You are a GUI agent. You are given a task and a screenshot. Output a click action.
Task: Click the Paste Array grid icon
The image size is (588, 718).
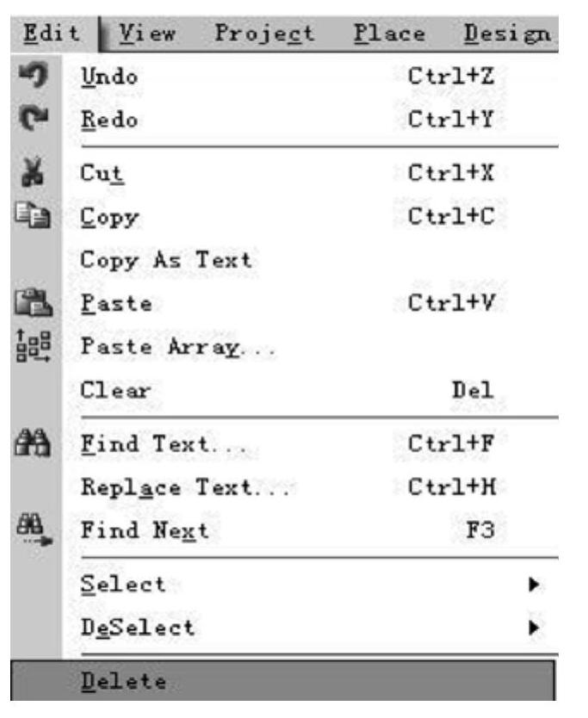pos(34,346)
